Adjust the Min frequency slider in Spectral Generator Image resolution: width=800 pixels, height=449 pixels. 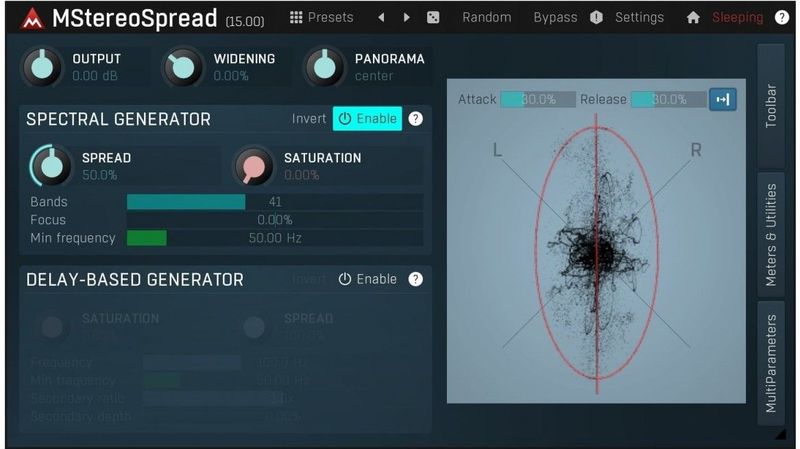pyautogui.click(x=274, y=238)
